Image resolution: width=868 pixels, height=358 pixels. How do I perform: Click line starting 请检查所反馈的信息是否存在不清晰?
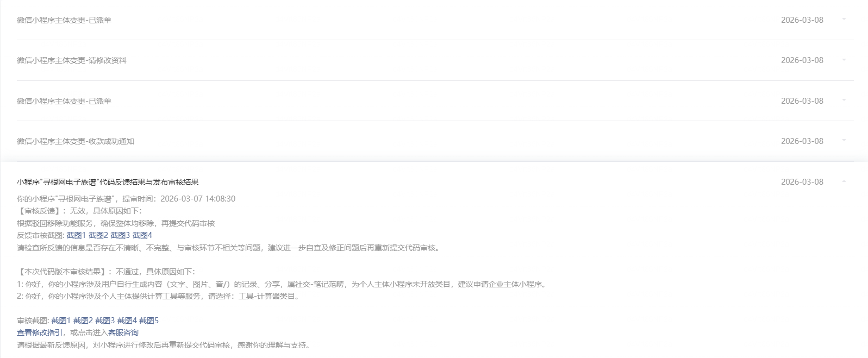click(228, 248)
